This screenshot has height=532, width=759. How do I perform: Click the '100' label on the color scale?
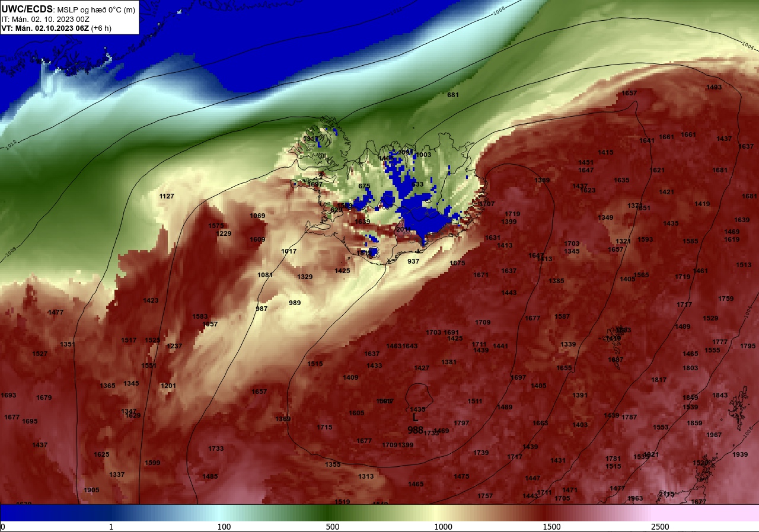(224, 527)
